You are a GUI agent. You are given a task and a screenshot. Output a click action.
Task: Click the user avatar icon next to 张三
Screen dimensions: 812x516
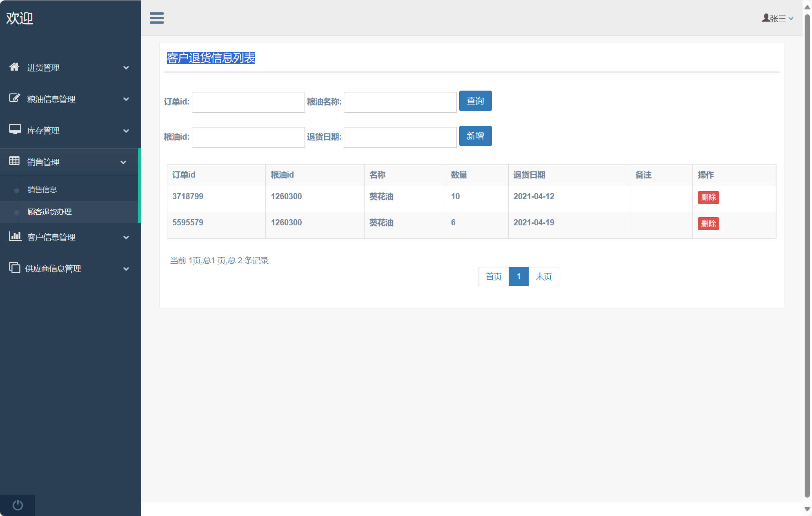[x=765, y=18]
